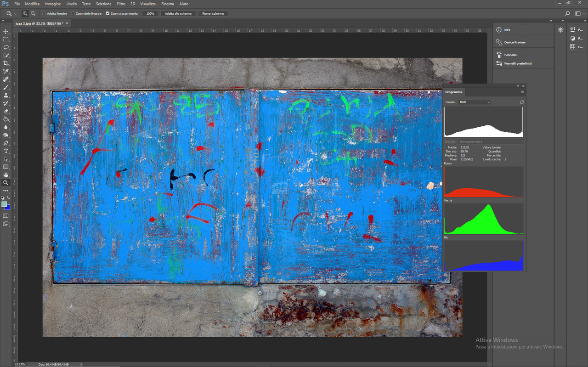Disable Zoom a scorrimento option

click(x=107, y=13)
